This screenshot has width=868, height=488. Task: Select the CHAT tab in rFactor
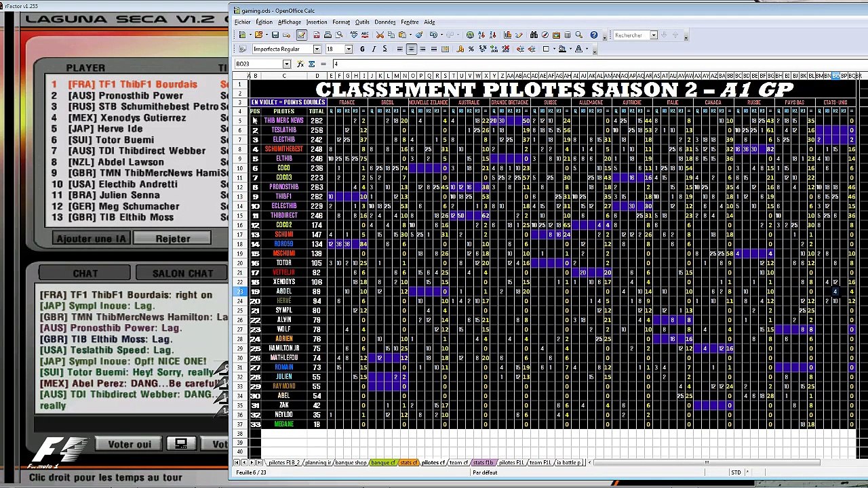(x=85, y=273)
